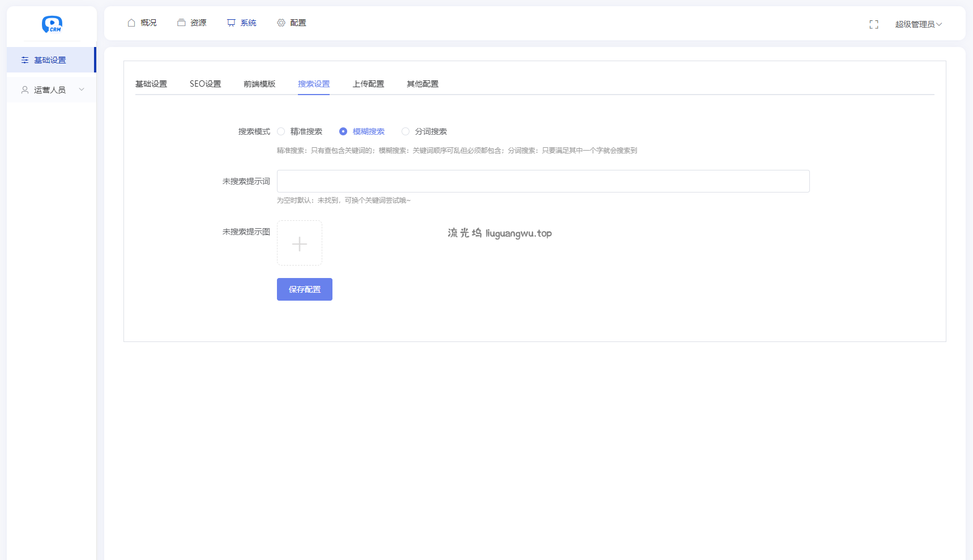The width and height of the screenshot is (973, 560).
Task: Click the 保存配置 button
Action: pyautogui.click(x=305, y=289)
